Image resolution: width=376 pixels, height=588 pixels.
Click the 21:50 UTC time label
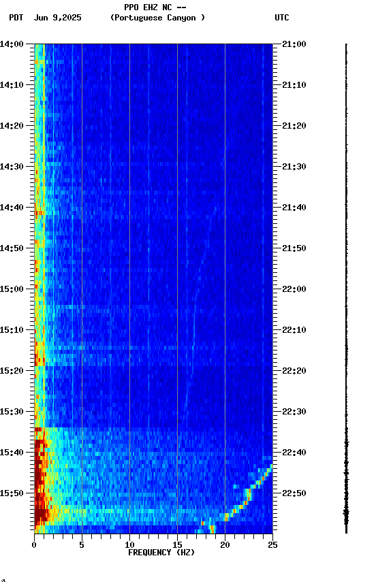294,248
